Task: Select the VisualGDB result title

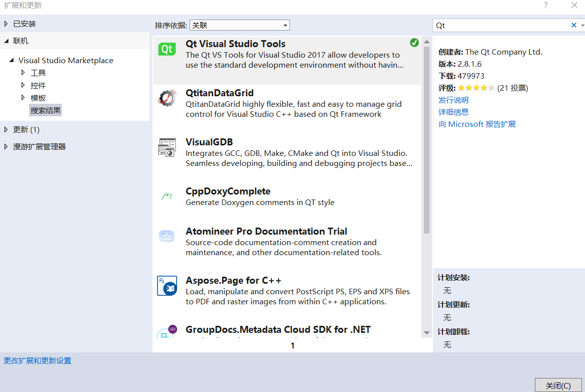Action: coord(209,142)
